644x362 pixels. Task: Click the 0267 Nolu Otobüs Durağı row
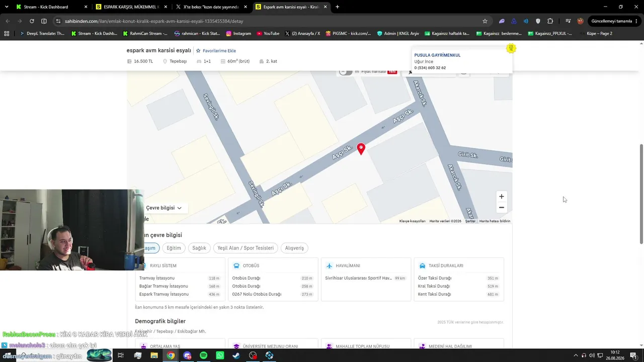tap(273, 294)
